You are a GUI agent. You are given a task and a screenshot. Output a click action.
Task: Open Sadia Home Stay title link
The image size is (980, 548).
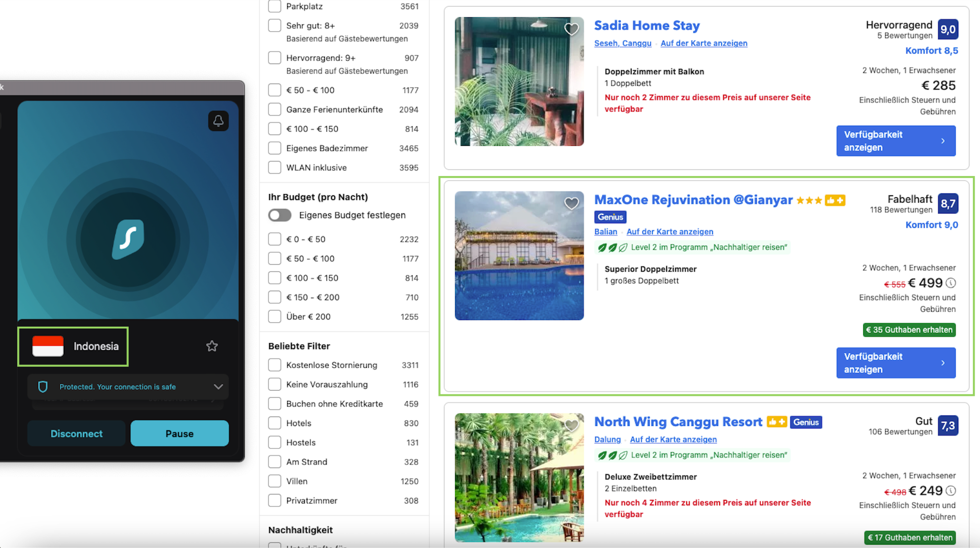[647, 25]
